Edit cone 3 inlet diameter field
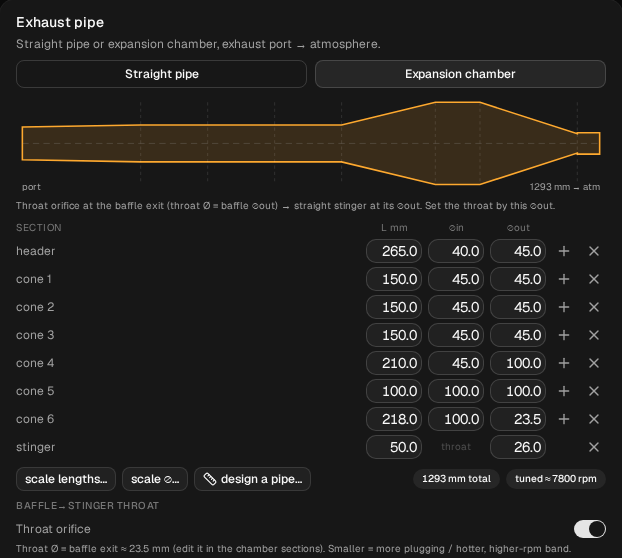 [x=456, y=335]
